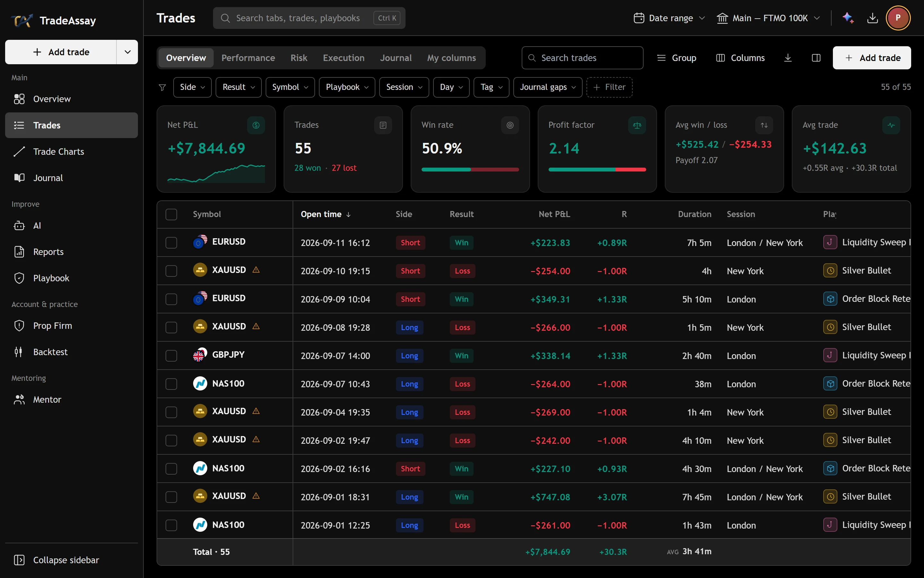Go to Backtest in sidebar

pos(72,352)
